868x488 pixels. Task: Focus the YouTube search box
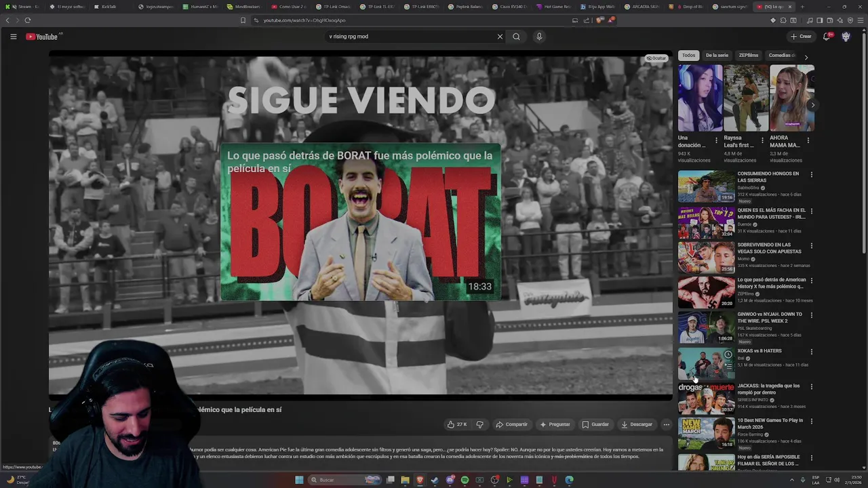tap(410, 37)
